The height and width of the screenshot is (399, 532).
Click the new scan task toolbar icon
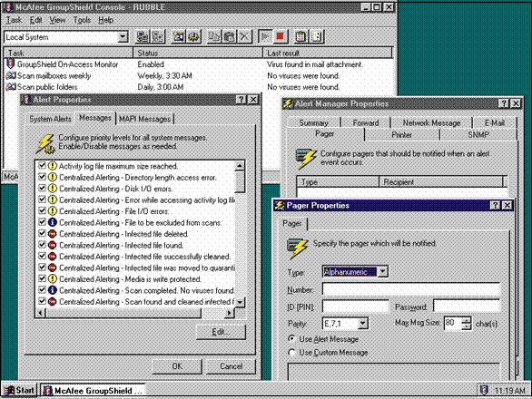pos(178,36)
